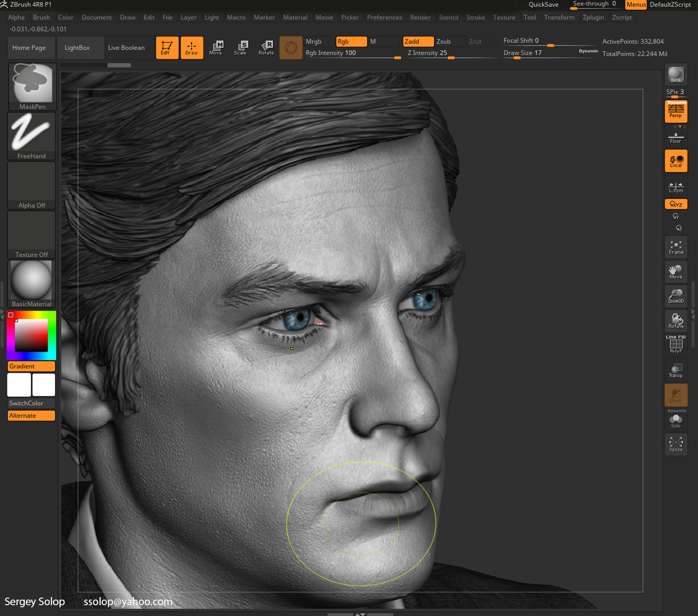Toggle the Alternate button
The image size is (698, 616).
31,416
